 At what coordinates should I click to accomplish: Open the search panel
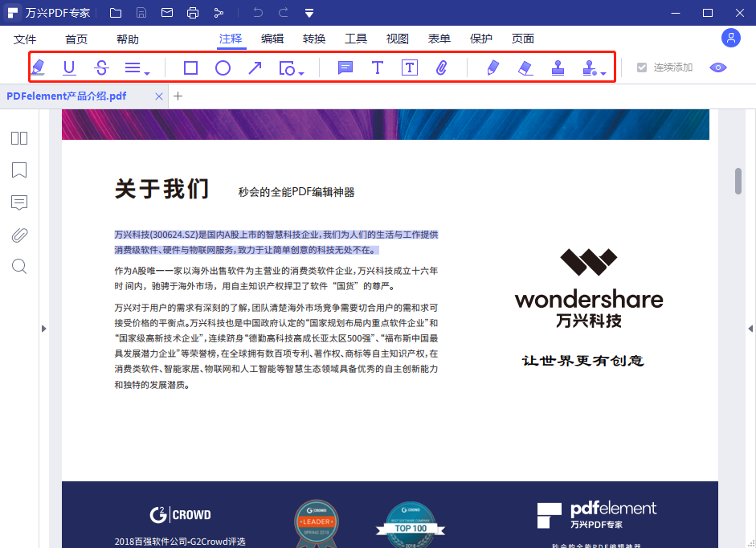pyautogui.click(x=18, y=266)
